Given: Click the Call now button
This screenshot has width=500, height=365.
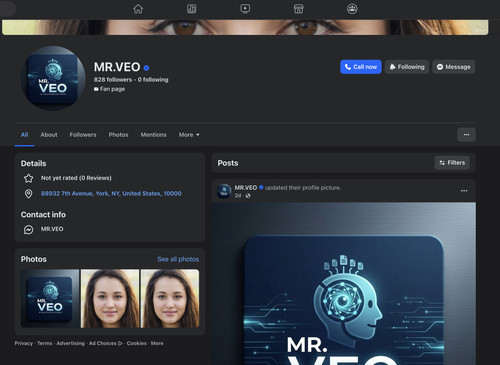Looking at the screenshot, I should click(x=361, y=67).
